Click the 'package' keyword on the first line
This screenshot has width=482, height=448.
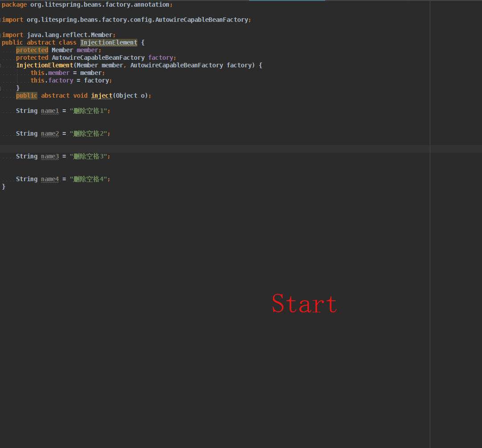click(x=14, y=4)
